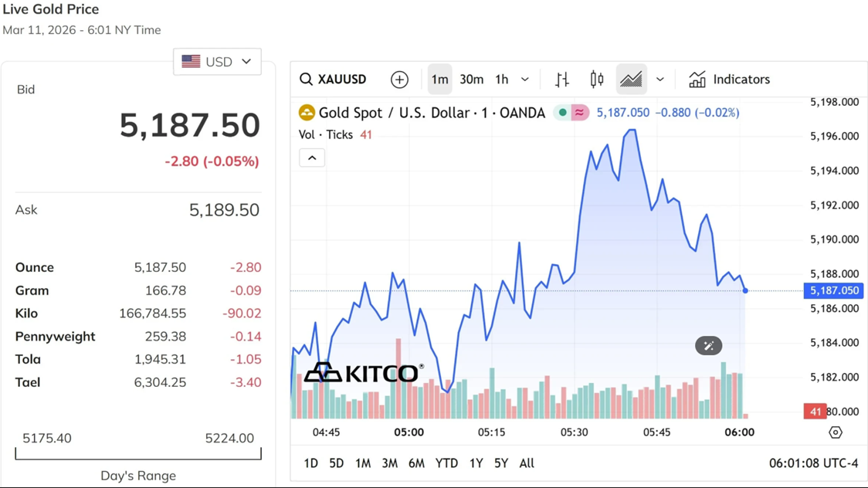Switch chart to bars style
Image resolution: width=868 pixels, height=488 pixels.
pos(562,80)
